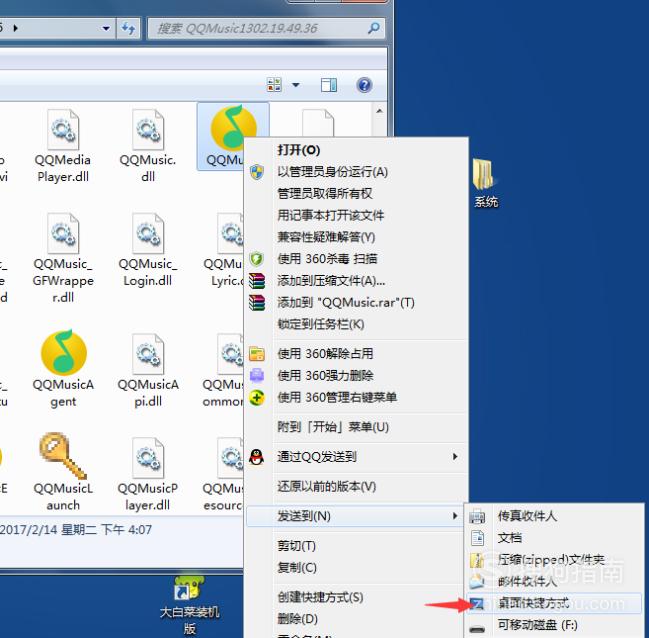649x638 pixels.
Task: Select the QQMediaPlayer.dll file icon
Action: pos(63,129)
